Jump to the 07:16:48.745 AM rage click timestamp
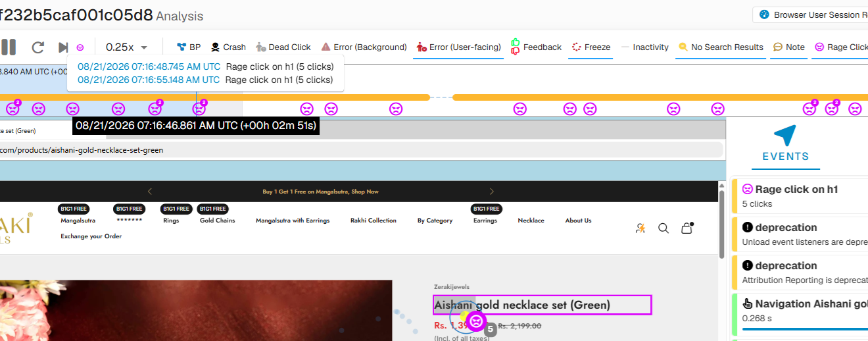The height and width of the screenshot is (341, 868). (x=149, y=66)
